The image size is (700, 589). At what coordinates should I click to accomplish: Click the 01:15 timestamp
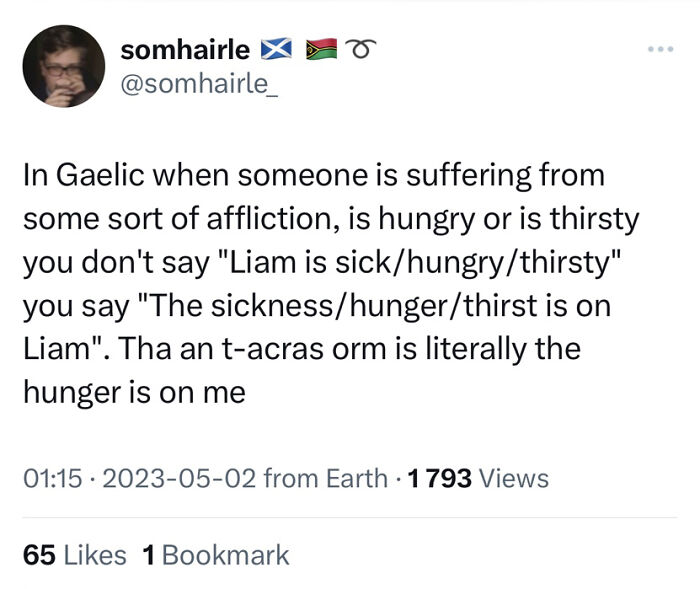[48, 478]
